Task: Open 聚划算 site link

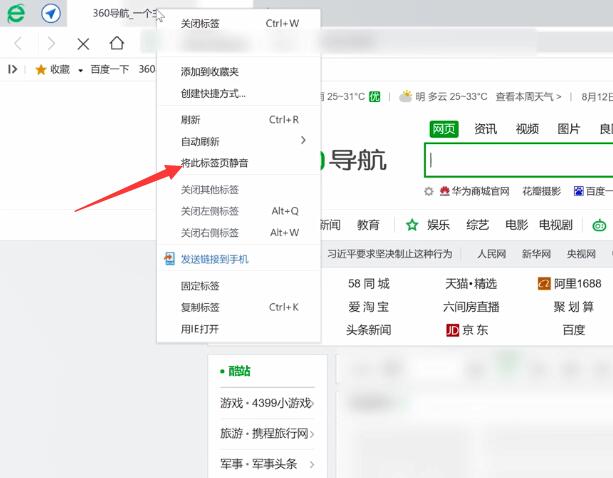Action: pyautogui.click(x=574, y=307)
